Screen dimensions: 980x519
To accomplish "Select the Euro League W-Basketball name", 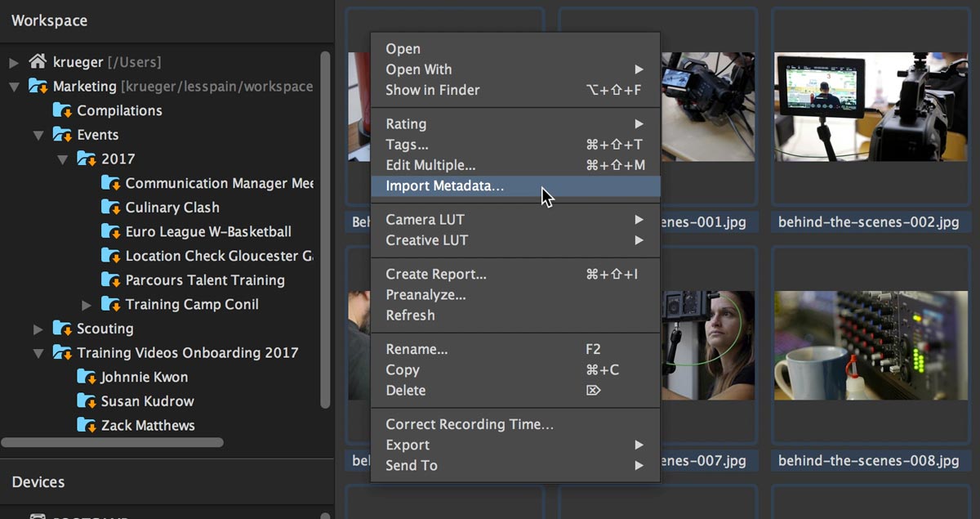I will point(208,231).
